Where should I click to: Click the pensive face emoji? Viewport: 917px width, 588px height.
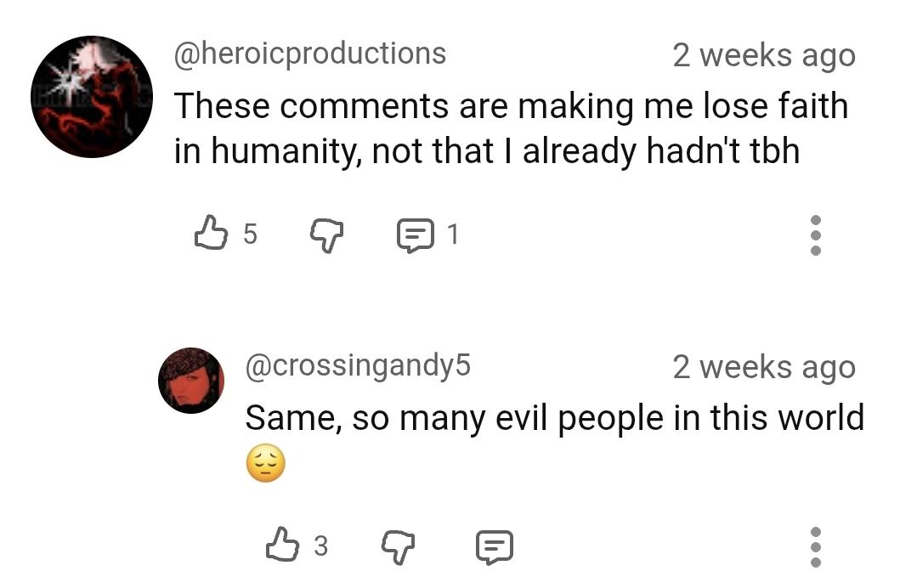265,465
